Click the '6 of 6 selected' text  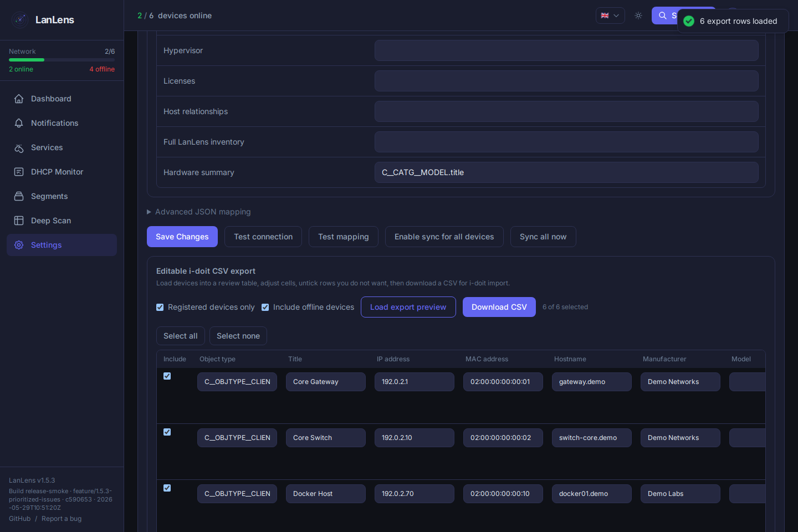point(565,307)
